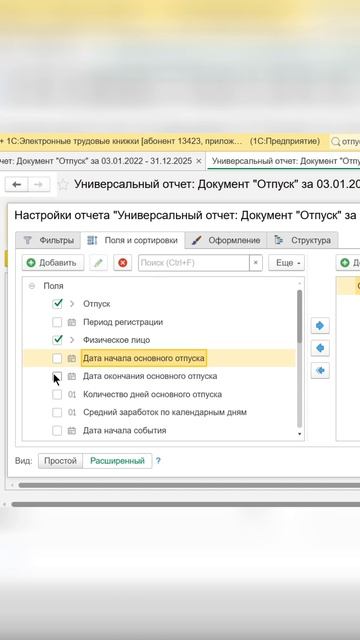Clear the search field with the x button
This screenshot has width=360, height=640.
(x=256, y=263)
